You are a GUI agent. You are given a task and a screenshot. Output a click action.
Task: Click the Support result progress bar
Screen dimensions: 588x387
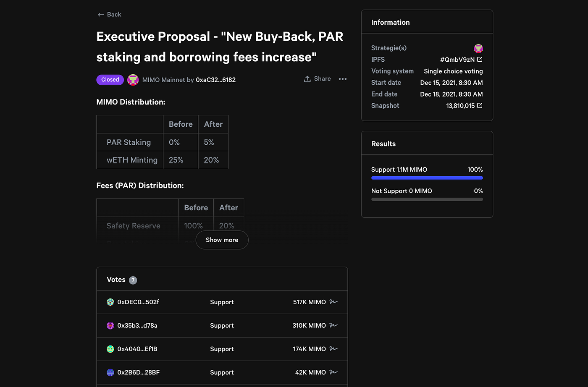[x=427, y=178]
